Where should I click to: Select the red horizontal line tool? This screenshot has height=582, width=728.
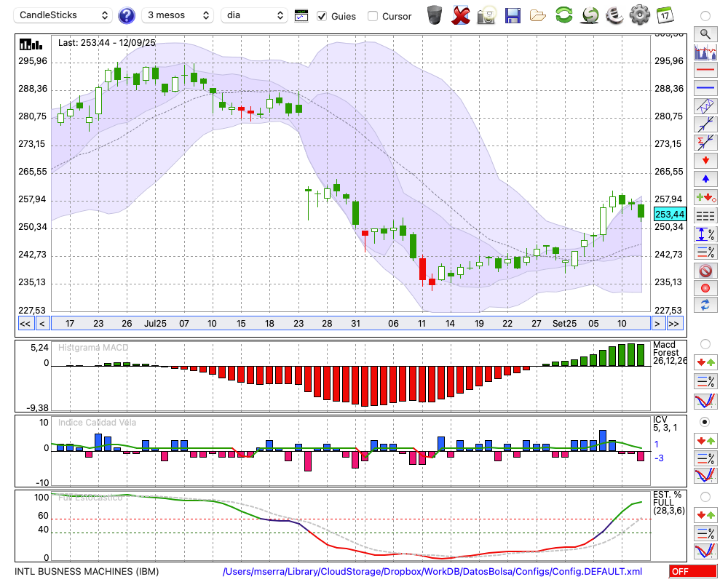(x=705, y=70)
